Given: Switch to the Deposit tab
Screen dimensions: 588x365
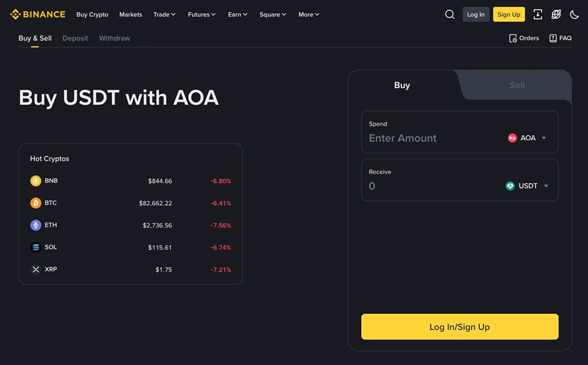Looking at the screenshot, I should (75, 38).
